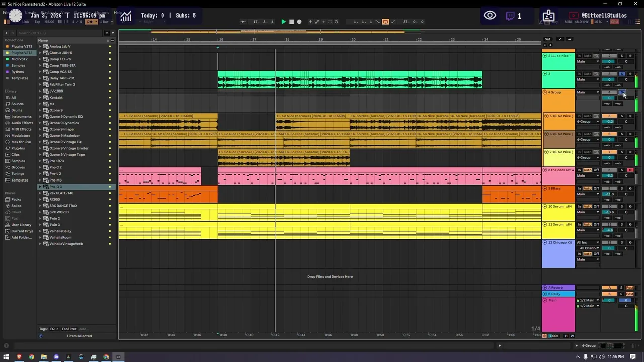The height and width of the screenshot is (362, 644).
Task: Click the Arrangement Record button
Action: point(299,22)
